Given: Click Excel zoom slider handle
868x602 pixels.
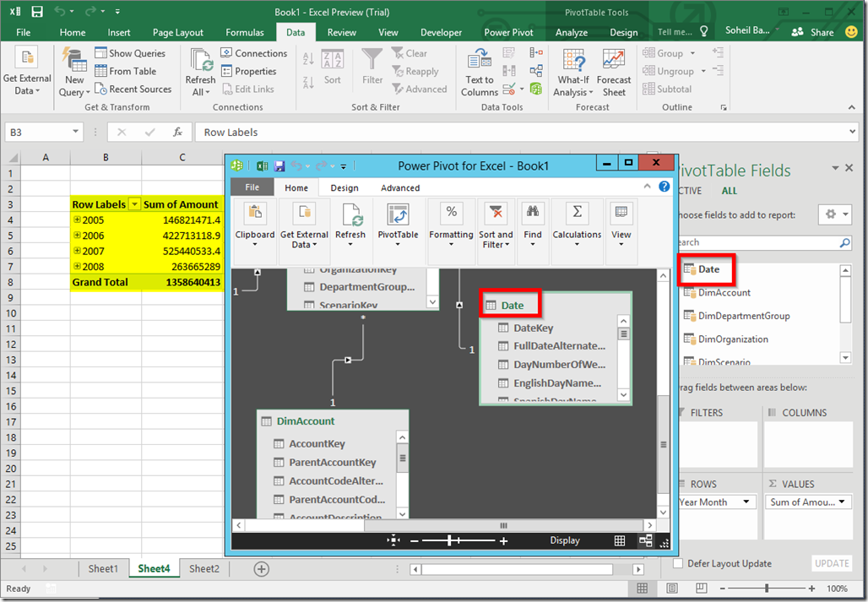Looking at the screenshot, I should [x=766, y=588].
